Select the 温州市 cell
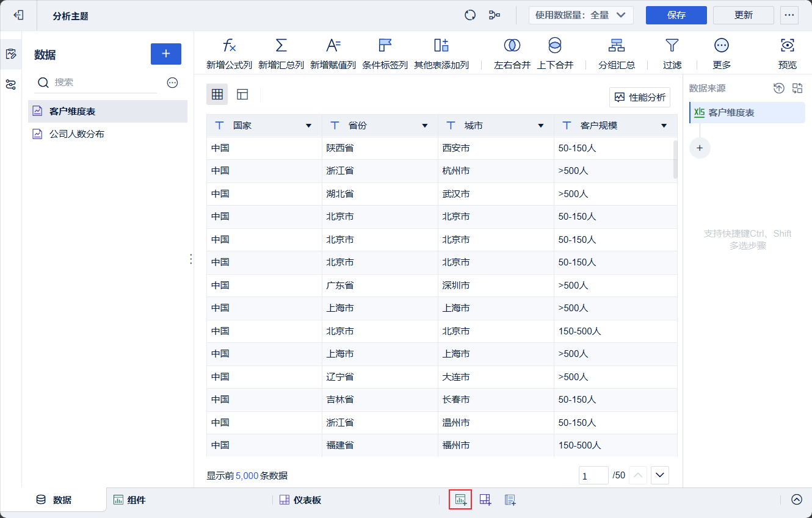This screenshot has width=812, height=518. click(496, 423)
